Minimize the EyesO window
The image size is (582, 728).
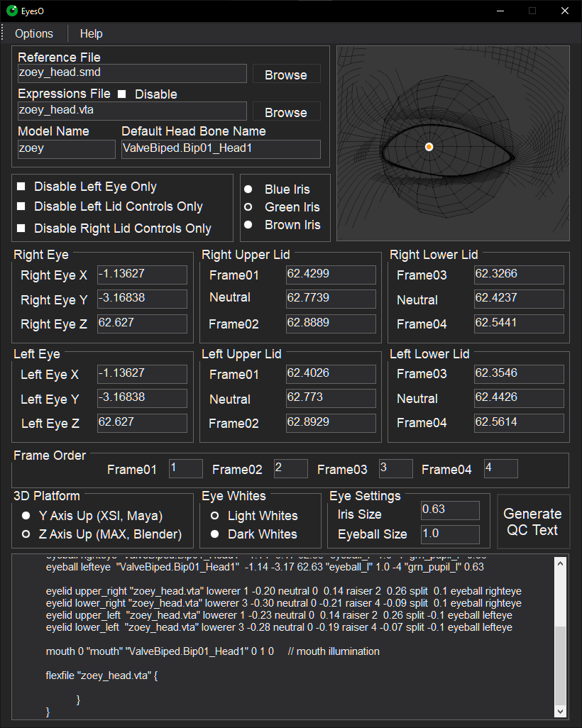500,11
